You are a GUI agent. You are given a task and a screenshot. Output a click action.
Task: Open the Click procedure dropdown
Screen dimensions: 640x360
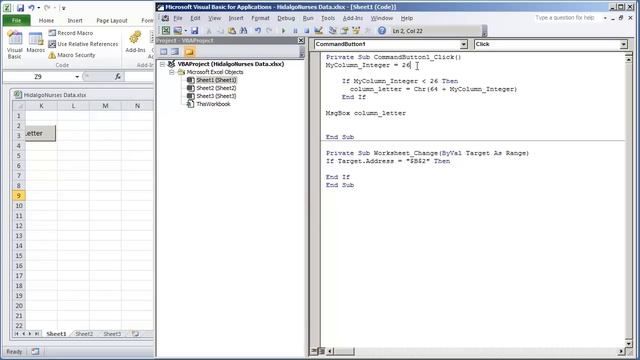pyautogui.click(x=623, y=44)
